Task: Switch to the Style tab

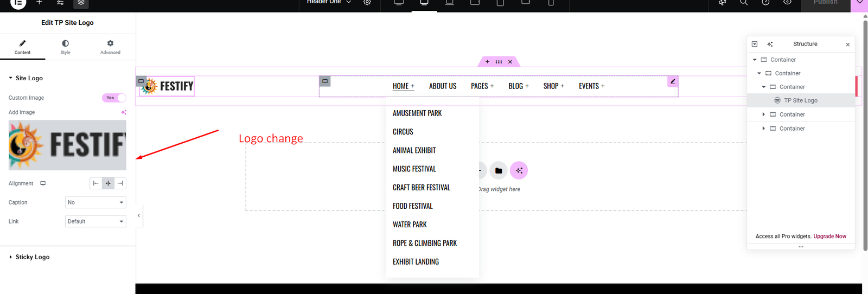Action: (x=65, y=47)
